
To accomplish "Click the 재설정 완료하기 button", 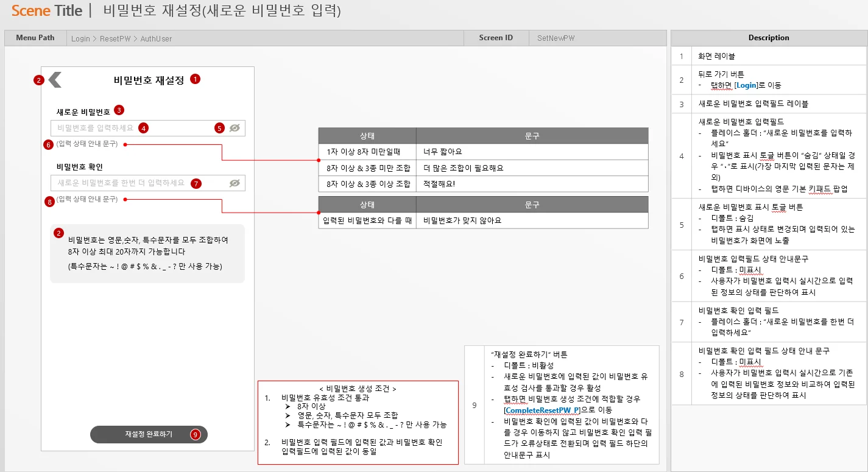I will tap(149, 434).
